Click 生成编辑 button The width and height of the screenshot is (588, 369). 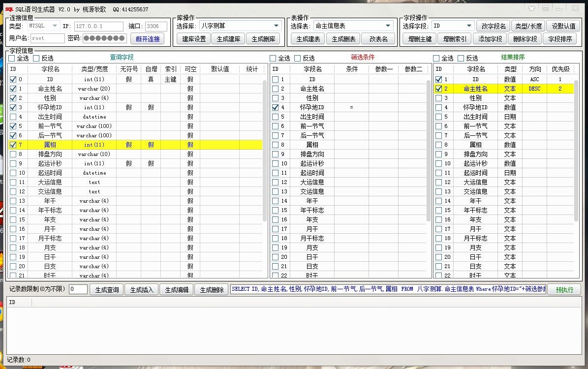pos(177,289)
